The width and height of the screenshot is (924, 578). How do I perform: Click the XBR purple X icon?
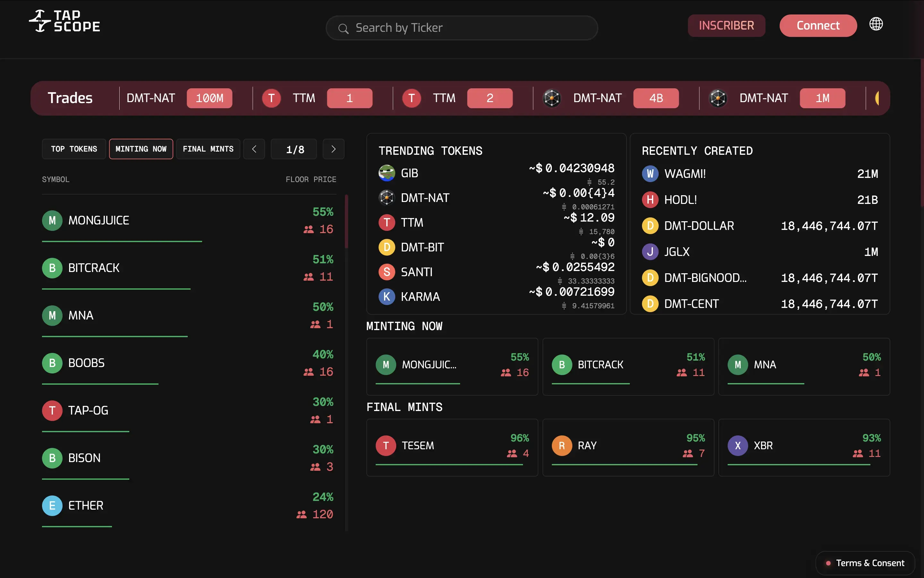coord(738,445)
